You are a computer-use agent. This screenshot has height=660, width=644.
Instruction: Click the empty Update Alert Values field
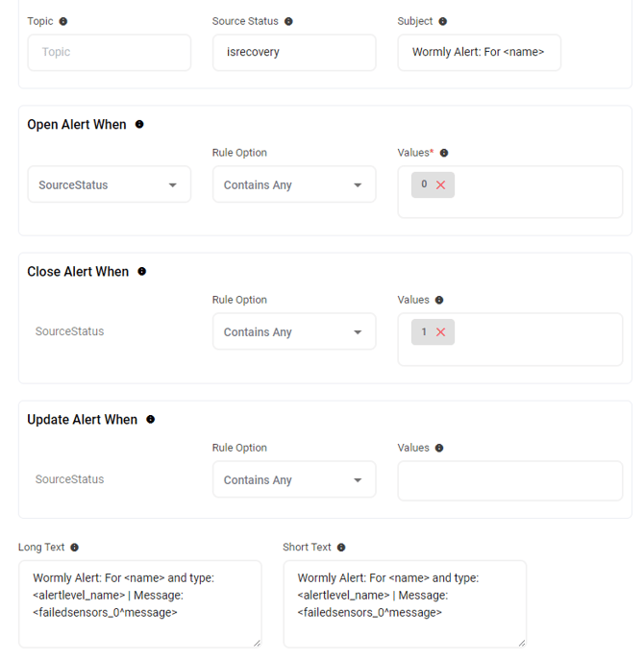[x=509, y=480]
